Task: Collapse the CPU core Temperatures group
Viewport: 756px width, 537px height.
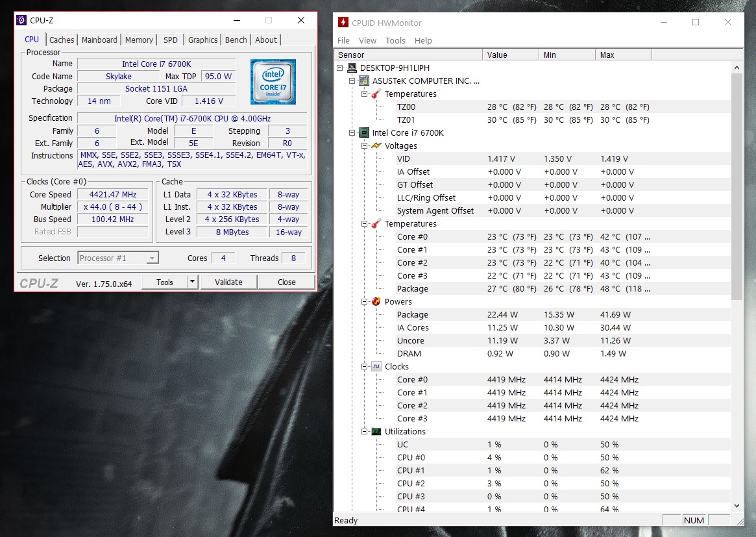Action: (365, 224)
